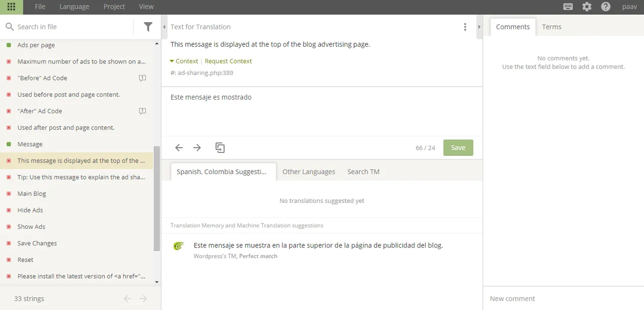Open the settings gear icon
Image resolution: width=644 pixels, height=310 pixels.
click(x=587, y=7)
